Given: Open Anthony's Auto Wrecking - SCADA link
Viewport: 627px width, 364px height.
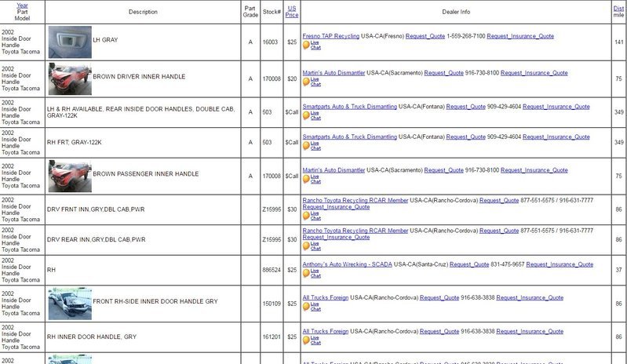Looking at the screenshot, I should coord(347,264).
